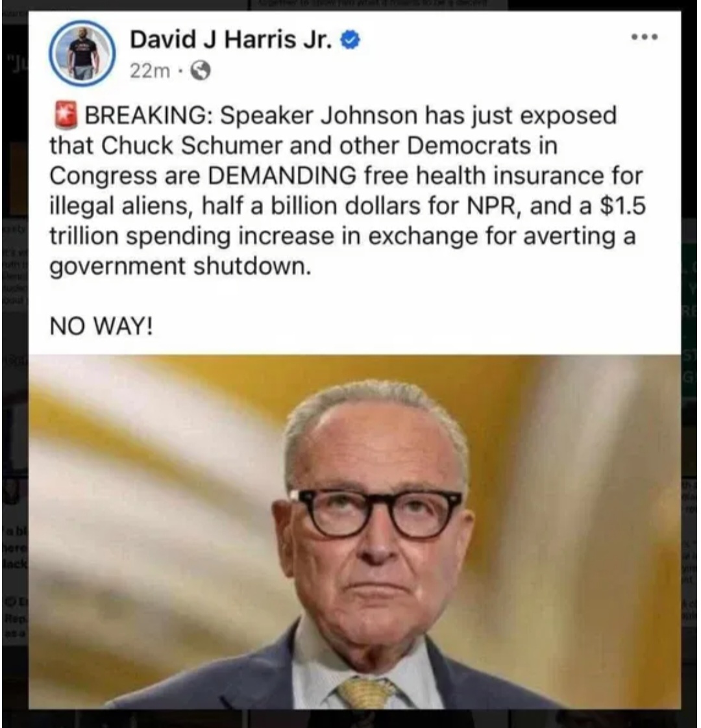Click "government shutdown" text in the post
Image resolution: width=701 pixels, height=728 pixels.
tap(180, 267)
